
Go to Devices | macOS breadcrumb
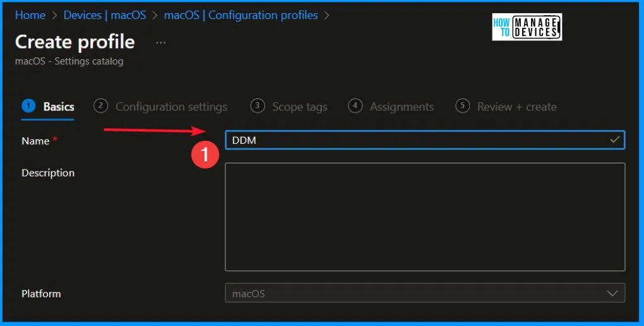(x=104, y=15)
